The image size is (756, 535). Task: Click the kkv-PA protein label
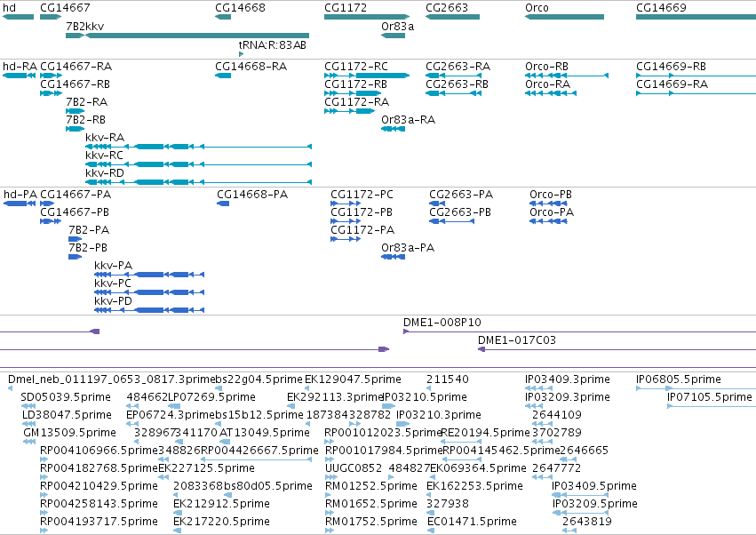click(114, 266)
